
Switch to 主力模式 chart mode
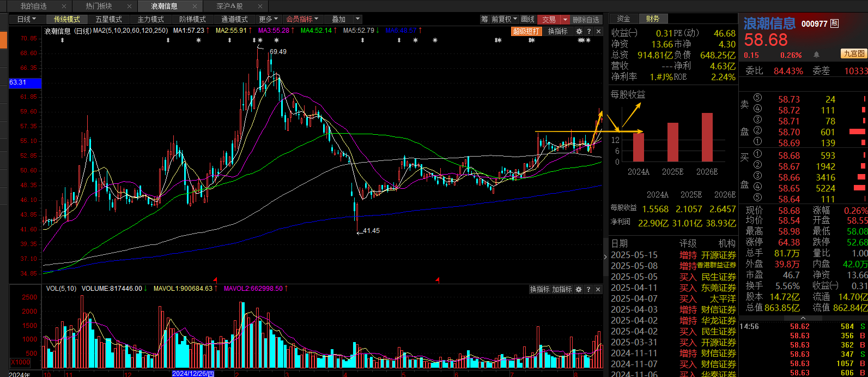tap(150, 19)
